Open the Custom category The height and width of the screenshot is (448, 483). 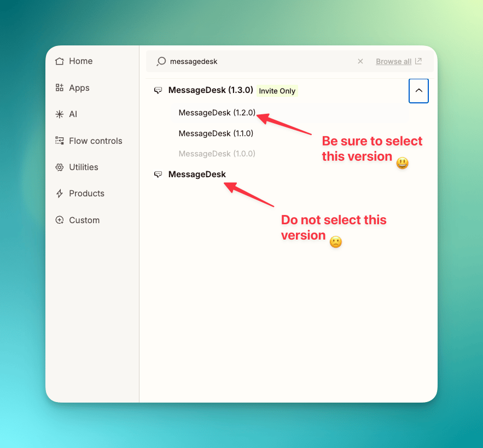84,220
